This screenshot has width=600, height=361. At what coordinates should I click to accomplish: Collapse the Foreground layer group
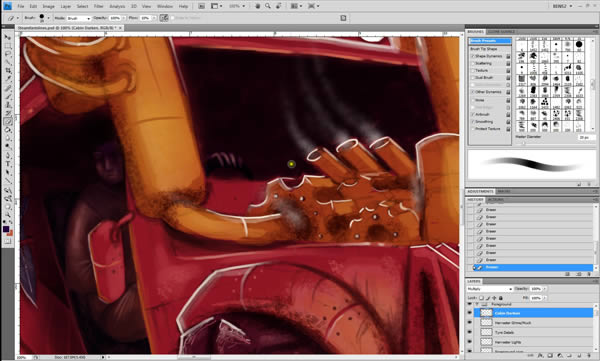[477, 304]
